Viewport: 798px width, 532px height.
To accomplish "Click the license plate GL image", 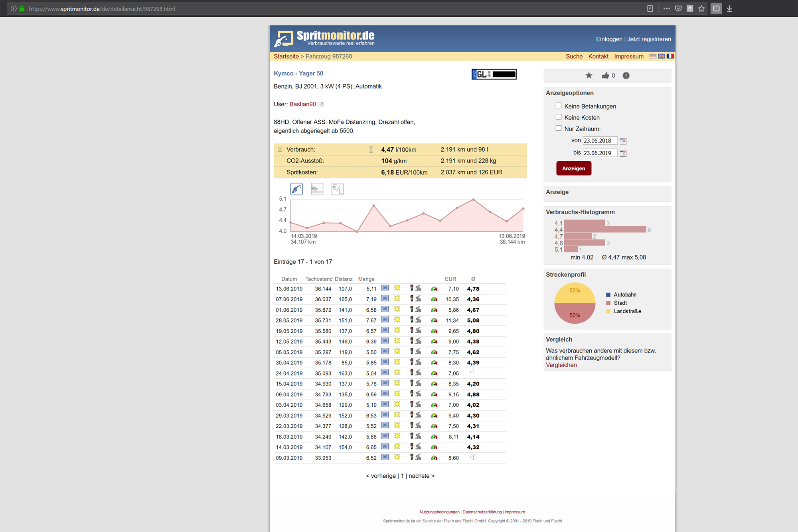I will click(494, 74).
